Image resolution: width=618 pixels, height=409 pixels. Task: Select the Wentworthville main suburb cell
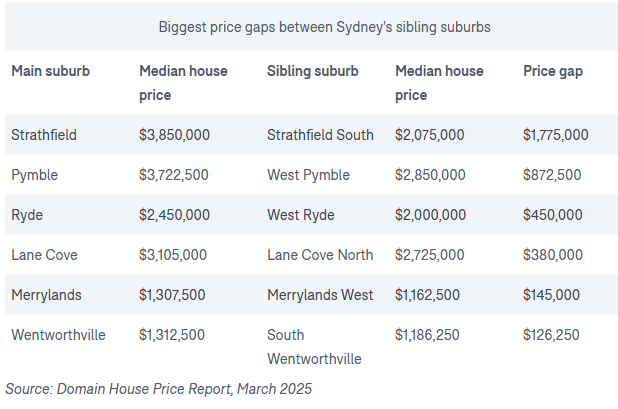point(56,335)
